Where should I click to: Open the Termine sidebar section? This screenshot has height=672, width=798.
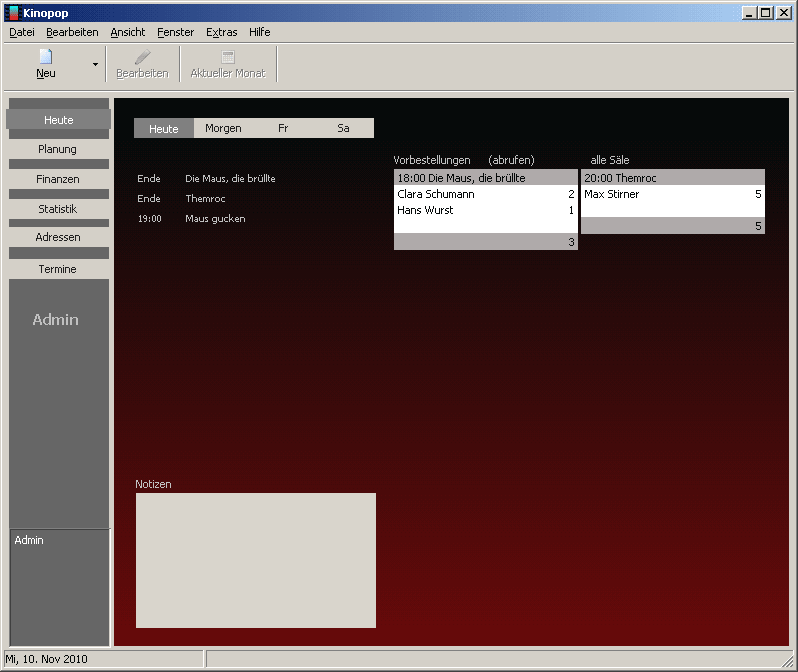[58, 269]
